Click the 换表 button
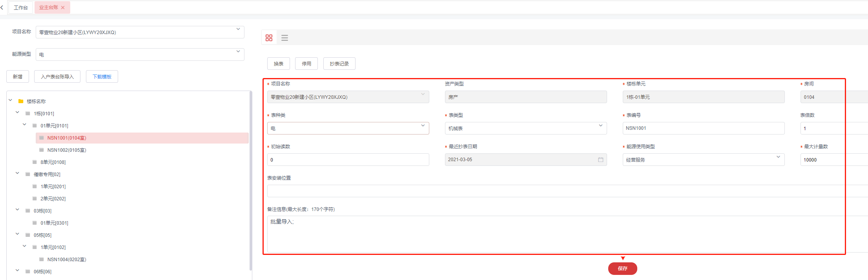The width and height of the screenshot is (868, 280). click(279, 64)
